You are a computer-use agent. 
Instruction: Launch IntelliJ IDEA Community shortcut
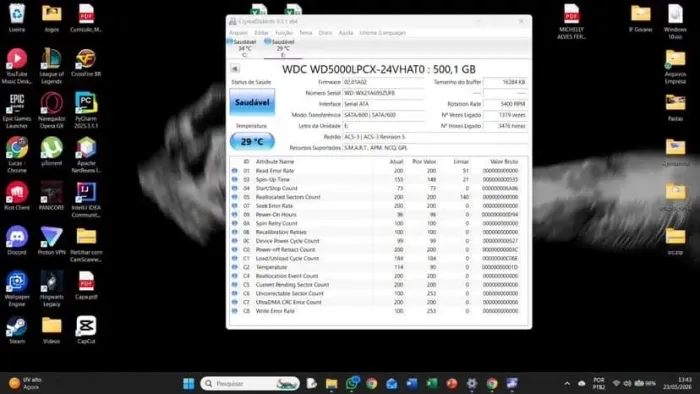click(86, 200)
